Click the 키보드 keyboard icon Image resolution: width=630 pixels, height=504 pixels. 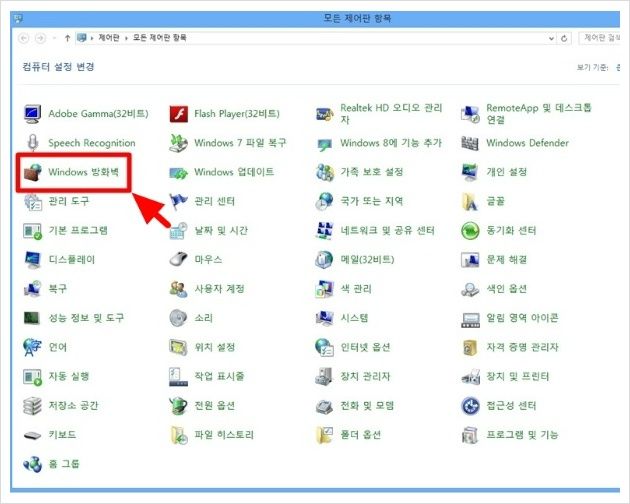click(x=32, y=435)
